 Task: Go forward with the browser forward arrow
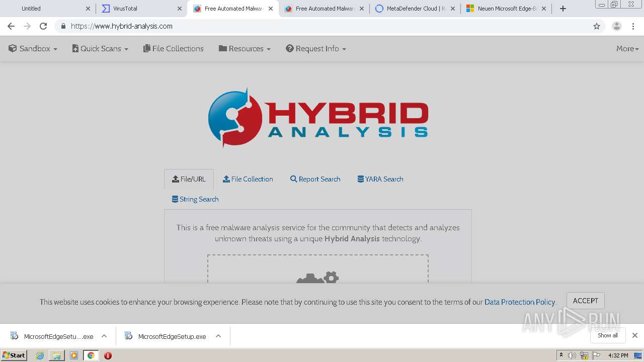pyautogui.click(x=27, y=26)
